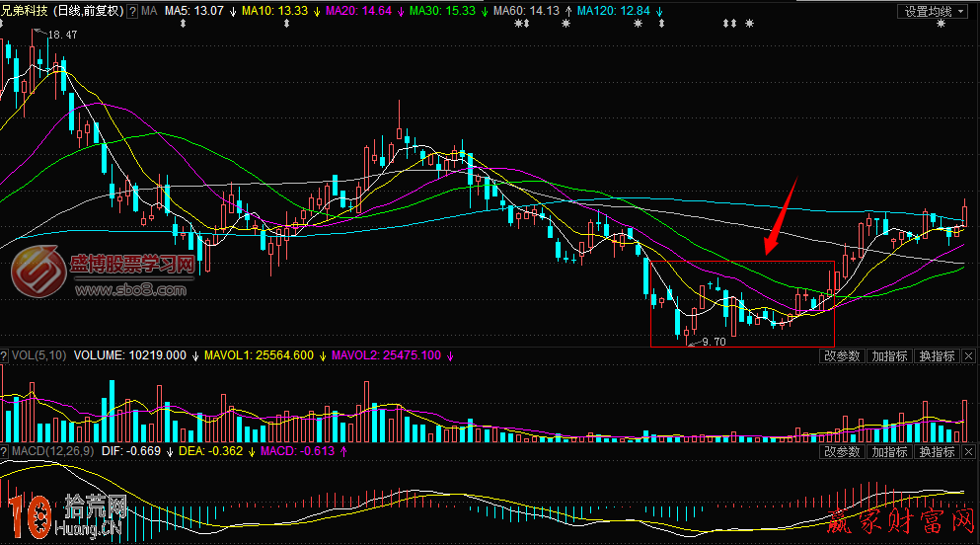Click the VOLUME: 10219.000 value

click(130, 355)
